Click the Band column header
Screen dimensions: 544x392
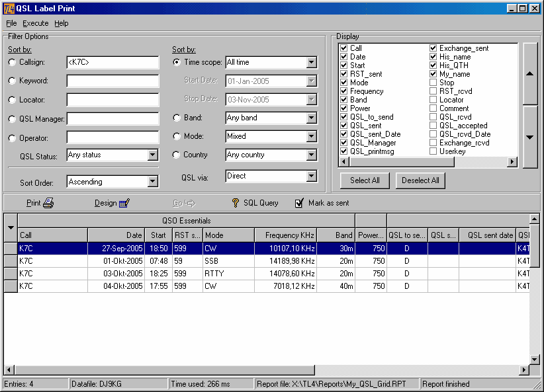pos(336,235)
